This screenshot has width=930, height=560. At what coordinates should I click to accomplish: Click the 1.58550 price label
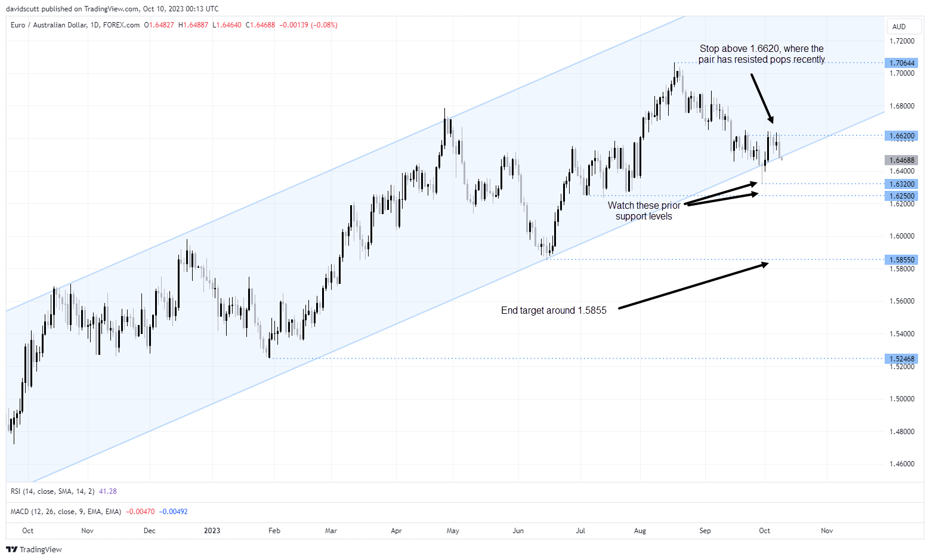(901, 260)
